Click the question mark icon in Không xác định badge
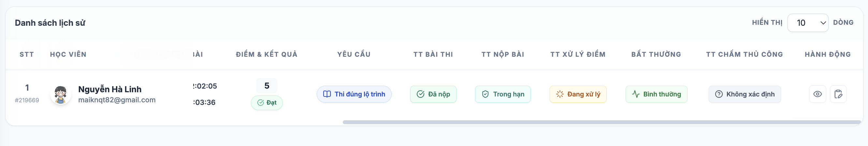868x146 pixels. coord(718,94)
